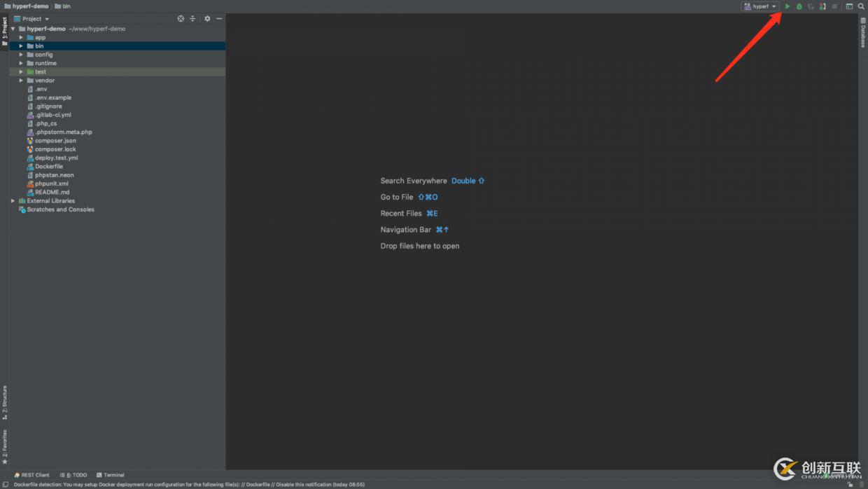The height and width of the screenshot is (489, 868).
Task: Click the Dockerfile whale icon
Action: (30, 167)
